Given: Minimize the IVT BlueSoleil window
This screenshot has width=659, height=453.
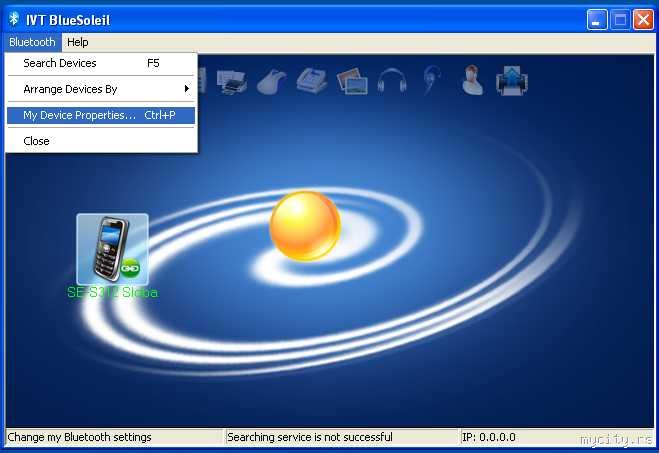Looking at the screenshot, I should pos(597,19).
